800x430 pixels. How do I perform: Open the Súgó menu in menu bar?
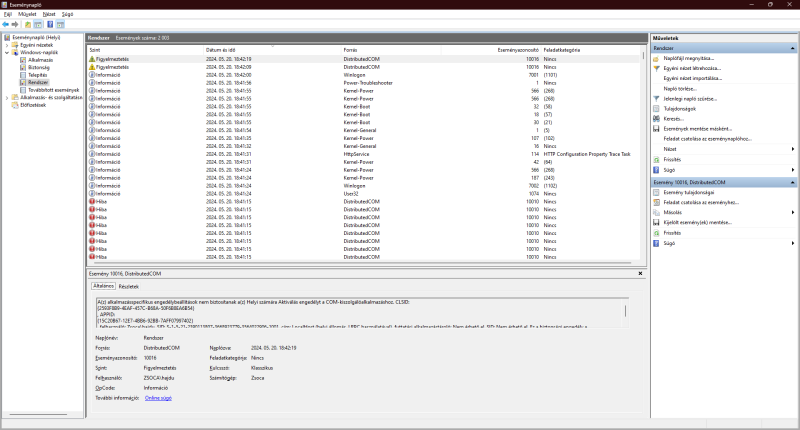click(67, 14)
